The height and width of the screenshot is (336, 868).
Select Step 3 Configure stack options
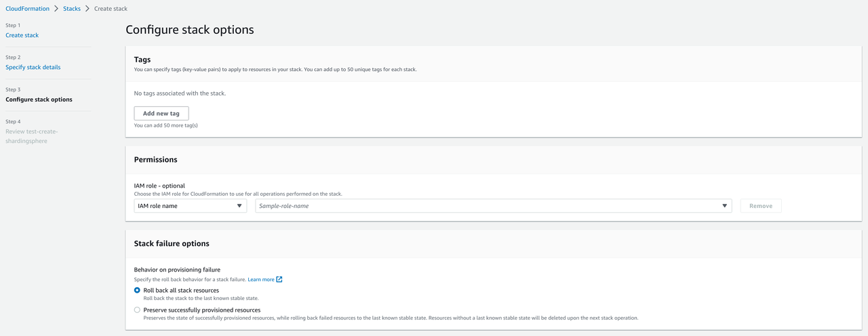pos(39,100)
